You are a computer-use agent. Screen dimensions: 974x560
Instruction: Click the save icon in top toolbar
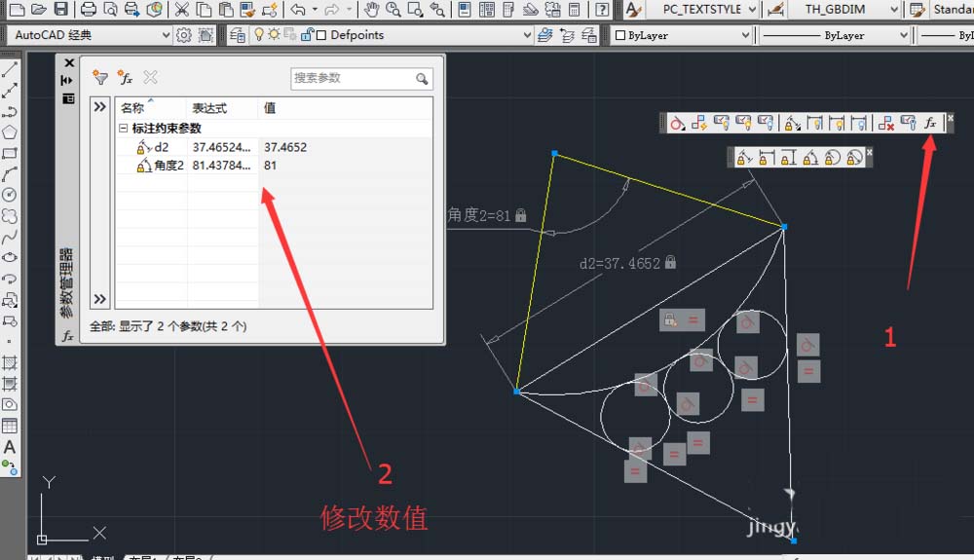coord(60,9)
